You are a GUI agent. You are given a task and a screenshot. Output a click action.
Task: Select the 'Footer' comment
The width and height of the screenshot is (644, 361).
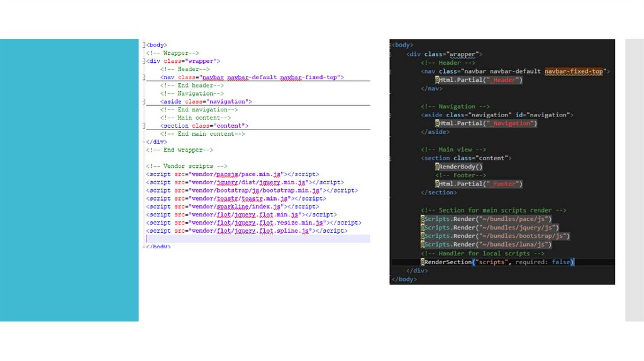click(461, 175)
